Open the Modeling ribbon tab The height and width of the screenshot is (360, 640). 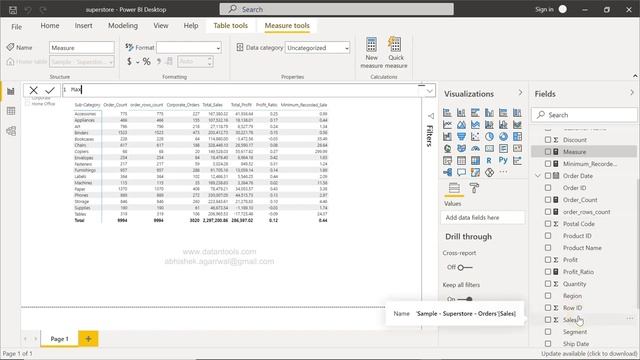click(x=123, y=26)
